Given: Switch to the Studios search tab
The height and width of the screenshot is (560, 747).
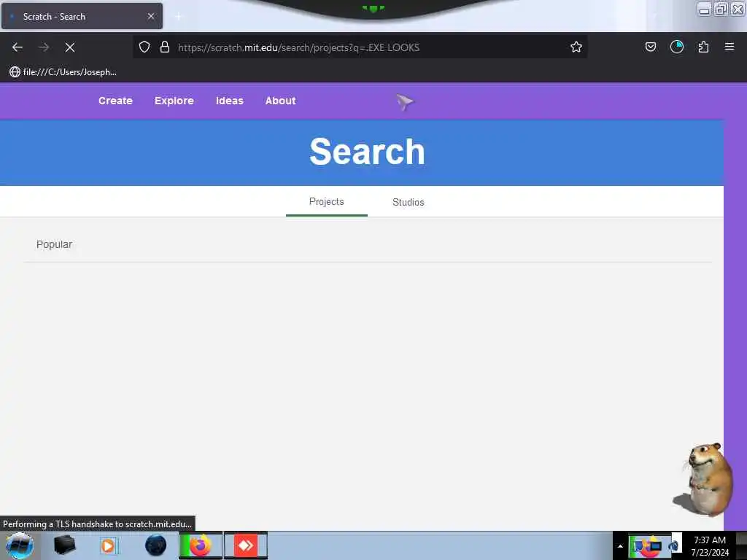Looking at the screenshot, I should point(409,203).
